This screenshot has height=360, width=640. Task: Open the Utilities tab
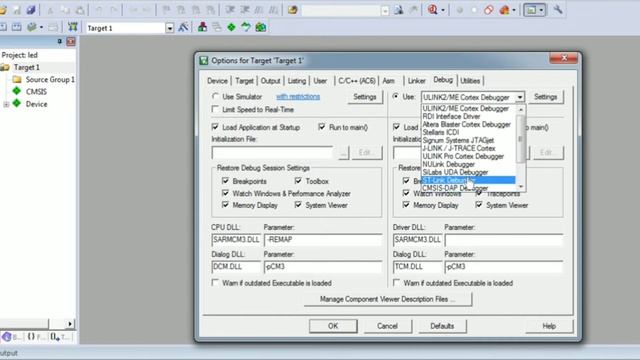click(x=470, y=81)
